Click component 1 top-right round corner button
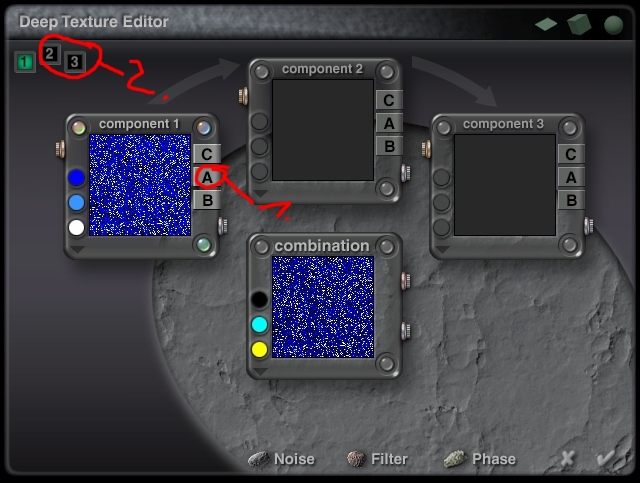This screenshot has height=483, width=640. click(204, 128)
